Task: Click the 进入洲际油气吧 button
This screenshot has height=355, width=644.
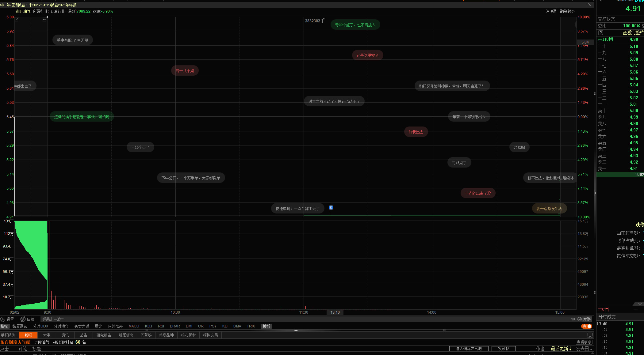Action: tap(469, 349)
